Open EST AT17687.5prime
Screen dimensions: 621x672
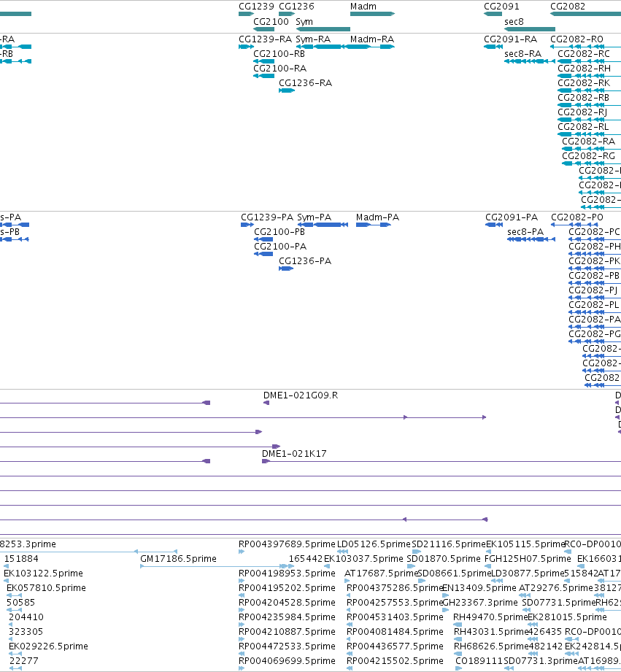381,573
